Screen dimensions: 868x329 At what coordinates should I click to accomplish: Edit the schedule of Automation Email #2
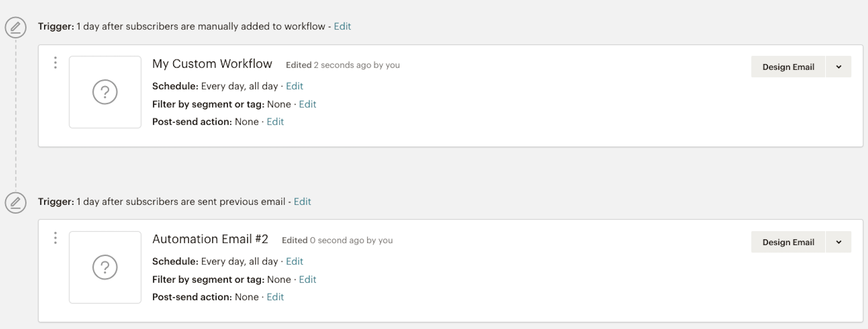click(294, 261)
